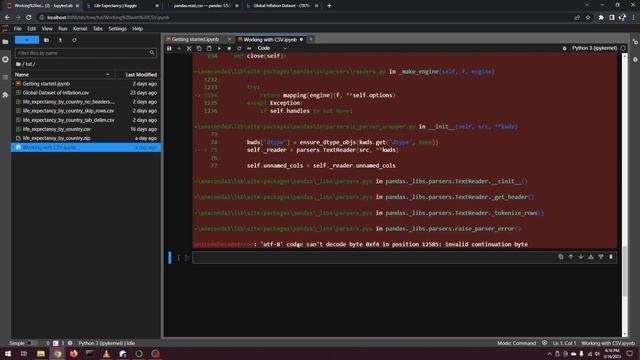Click the Ln 1, Col 1 status item
640x360 pixels.
[564, 343]
